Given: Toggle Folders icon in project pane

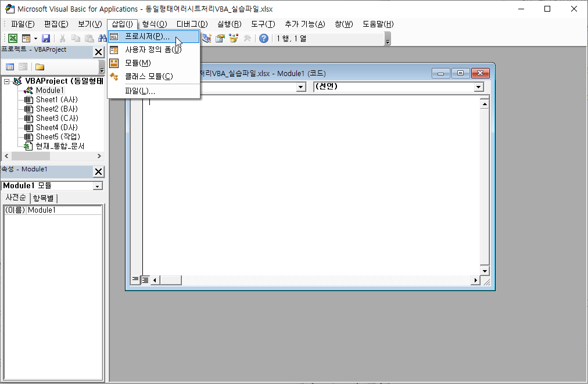Looking at the screenshot, I should coord(40,67).
